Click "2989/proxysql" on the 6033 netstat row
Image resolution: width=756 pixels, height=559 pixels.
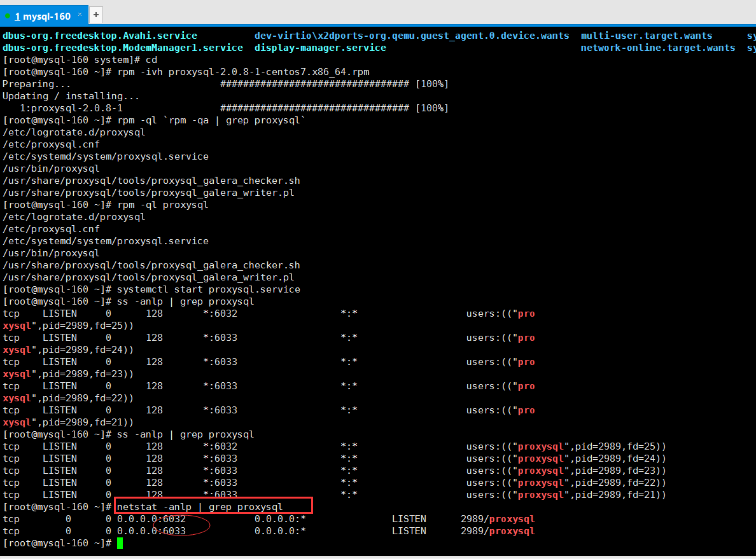tap(498, 531)
